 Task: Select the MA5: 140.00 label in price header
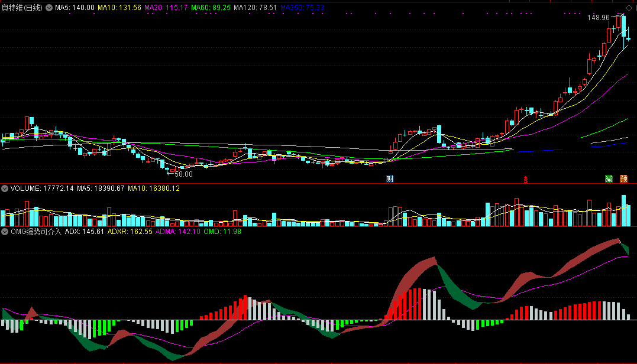[x=75, y=8]
